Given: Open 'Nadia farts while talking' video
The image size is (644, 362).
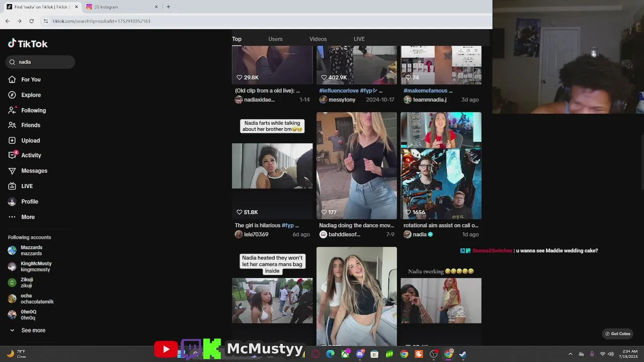Looking at the screenshot, I should [272, 166].
